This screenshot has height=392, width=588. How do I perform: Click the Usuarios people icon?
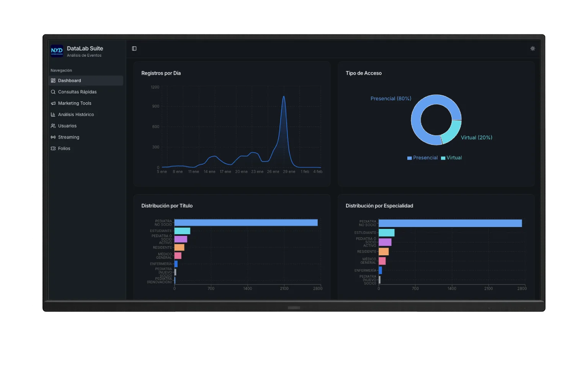click(x=53, y=126)
